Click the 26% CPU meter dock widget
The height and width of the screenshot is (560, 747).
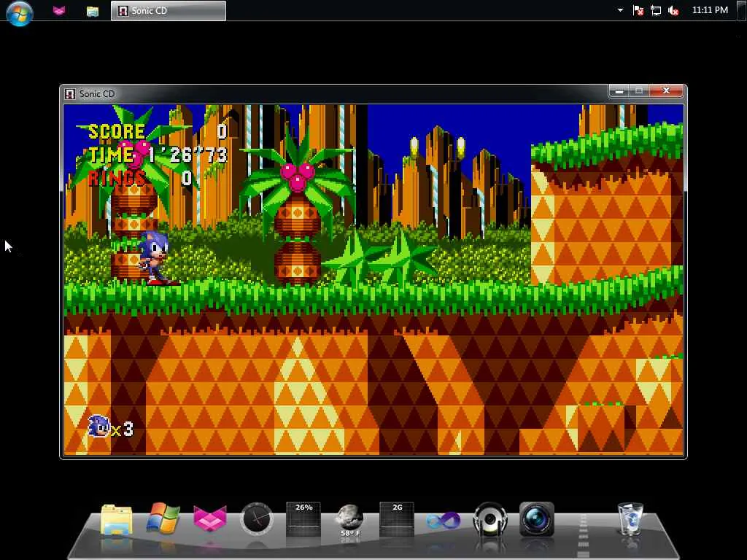(x=303, y=519)
